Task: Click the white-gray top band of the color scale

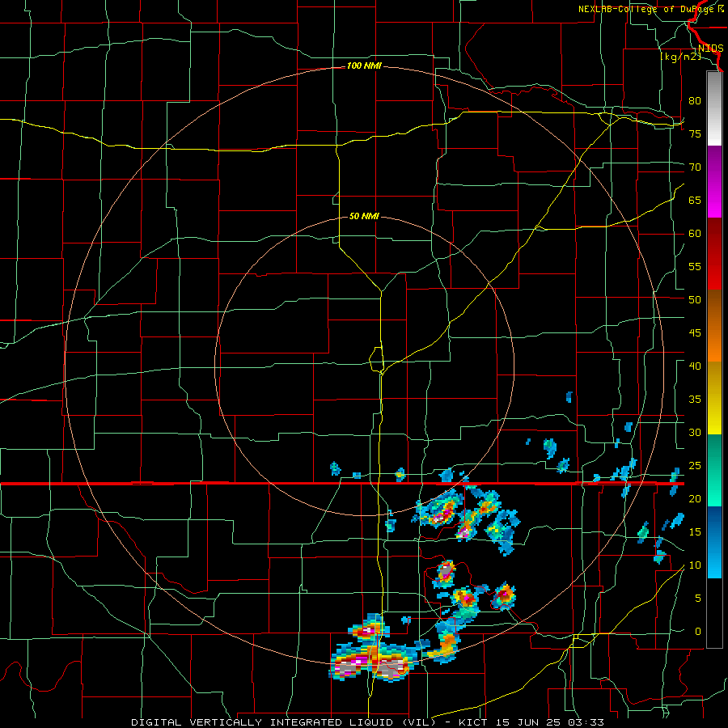Action: 714,108
